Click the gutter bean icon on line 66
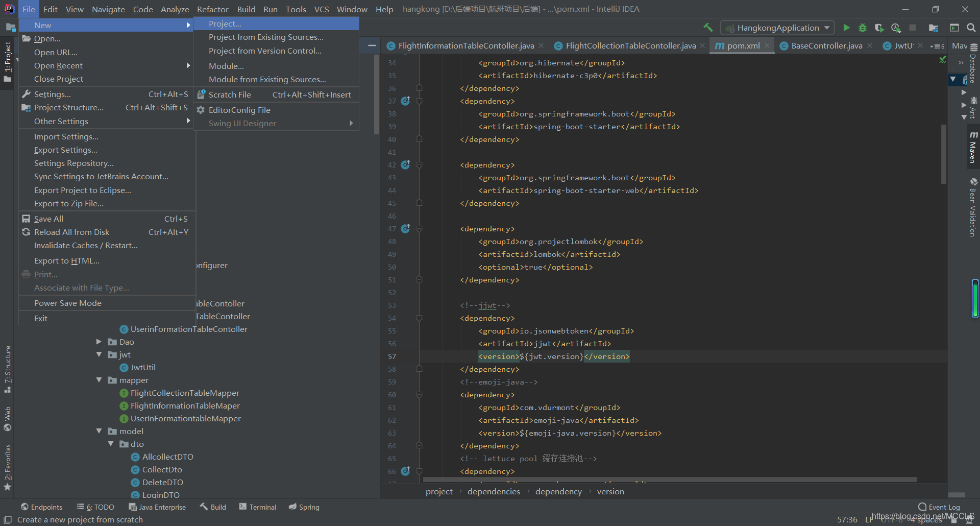The image size is (980, 526). point(405,471)
